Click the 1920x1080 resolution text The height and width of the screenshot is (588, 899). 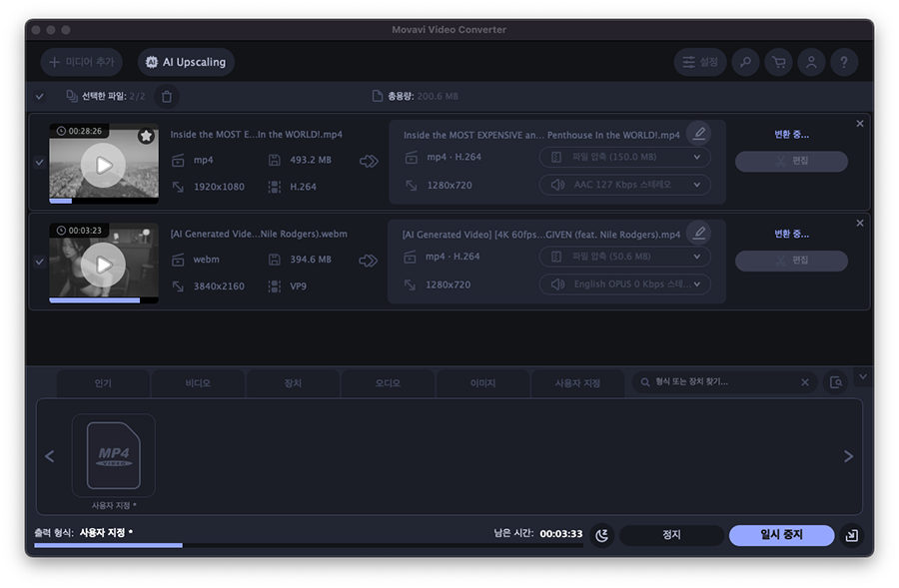219,187
